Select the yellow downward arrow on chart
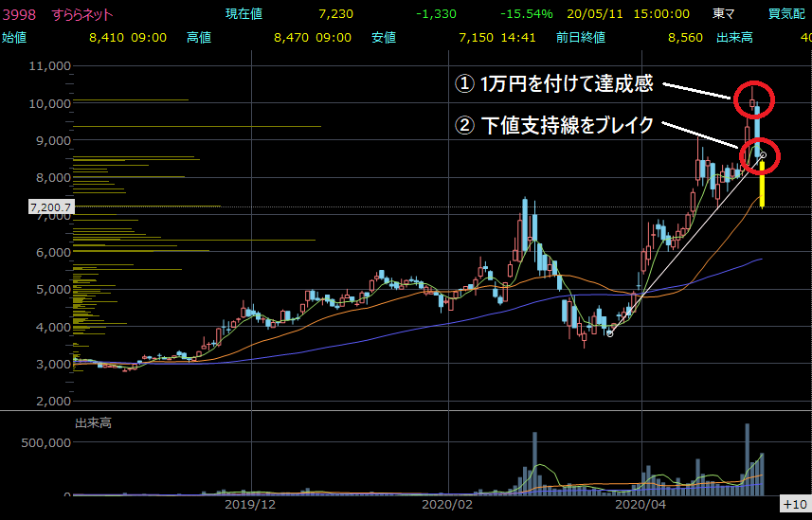 [x=762, y=185]
